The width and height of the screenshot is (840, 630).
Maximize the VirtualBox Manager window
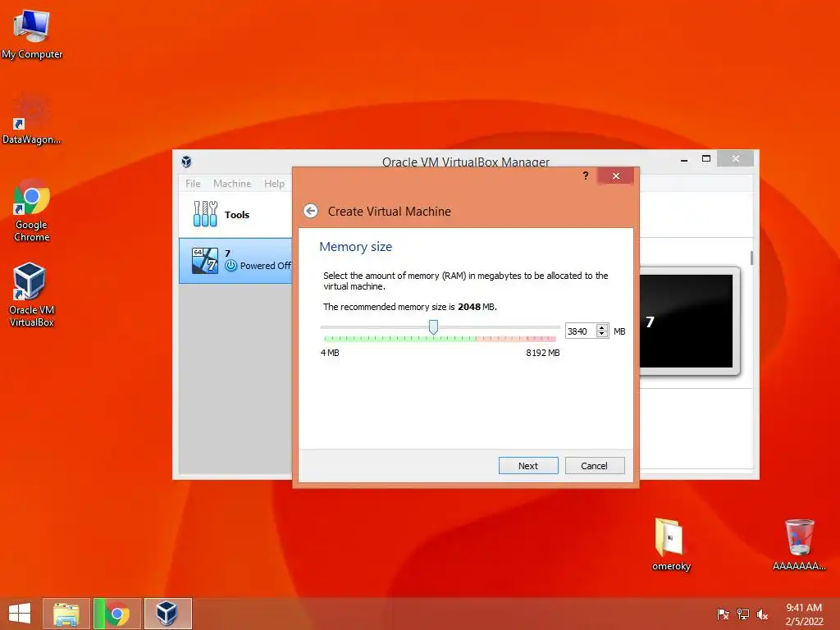[706, 158]
